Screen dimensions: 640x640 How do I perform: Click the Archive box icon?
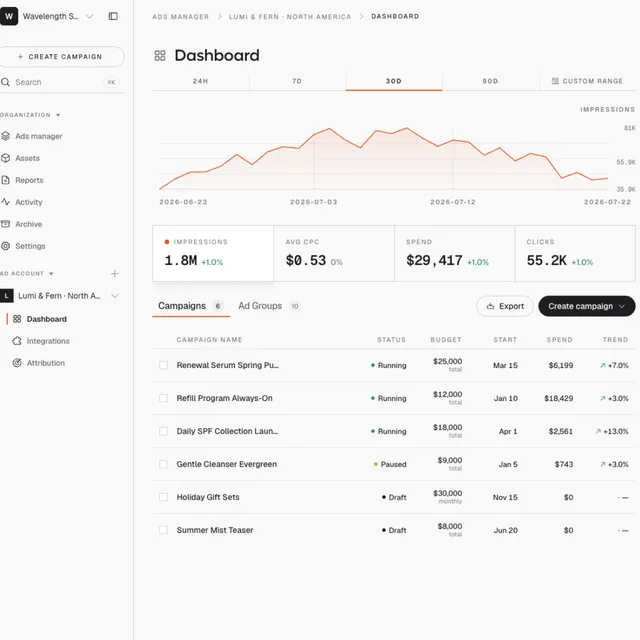[5, 224]
